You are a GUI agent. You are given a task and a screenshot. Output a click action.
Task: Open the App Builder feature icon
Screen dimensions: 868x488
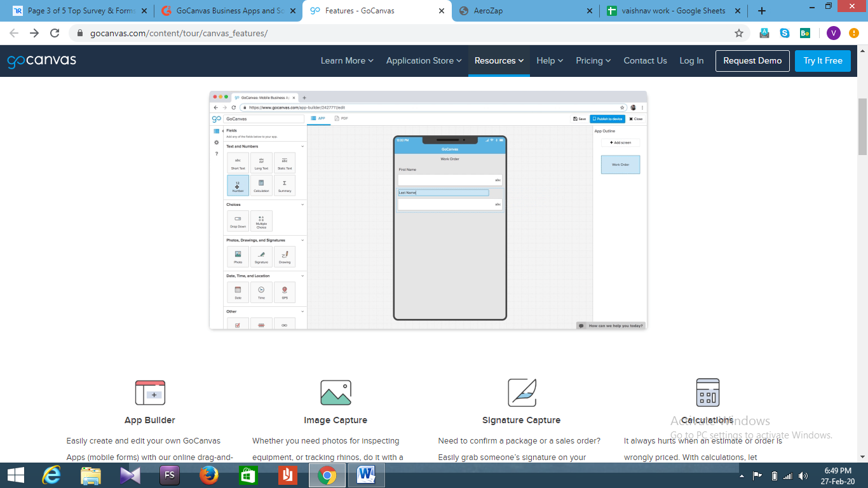pyautogui.click(x=150, y=393)
